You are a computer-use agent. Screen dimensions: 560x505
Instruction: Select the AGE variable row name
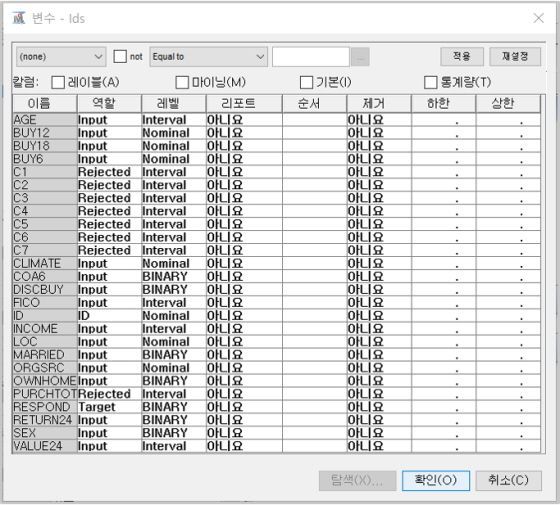(45, 120)
